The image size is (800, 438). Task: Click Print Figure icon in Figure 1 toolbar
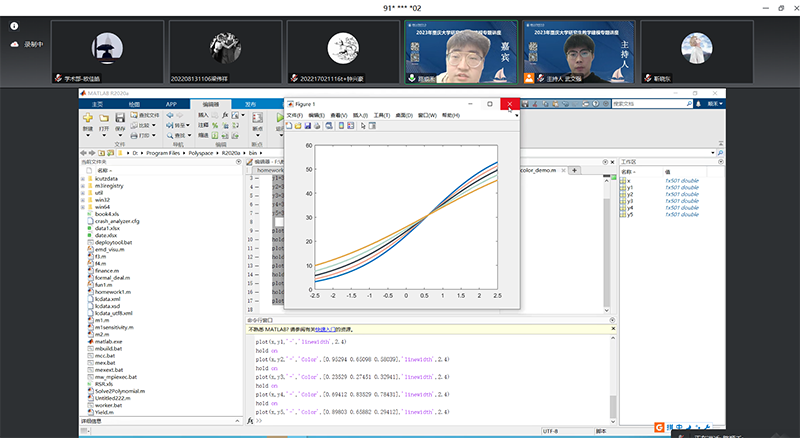pyautogui.click(x=317, y=126)
